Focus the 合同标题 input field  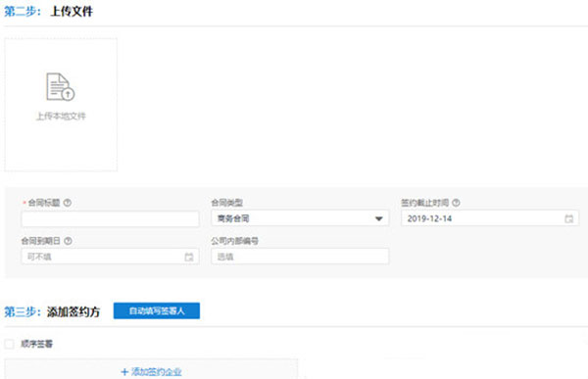(110, 219)
